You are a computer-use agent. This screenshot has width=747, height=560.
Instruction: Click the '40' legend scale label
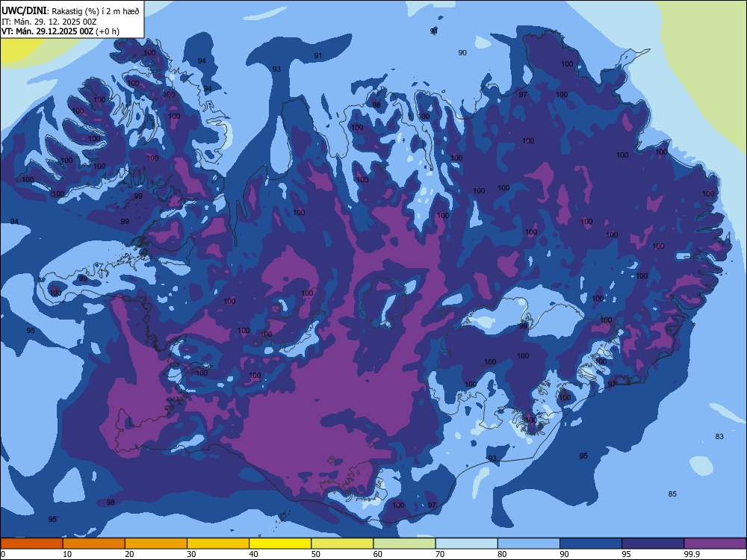pyautogui.click(x=254, y=554)
